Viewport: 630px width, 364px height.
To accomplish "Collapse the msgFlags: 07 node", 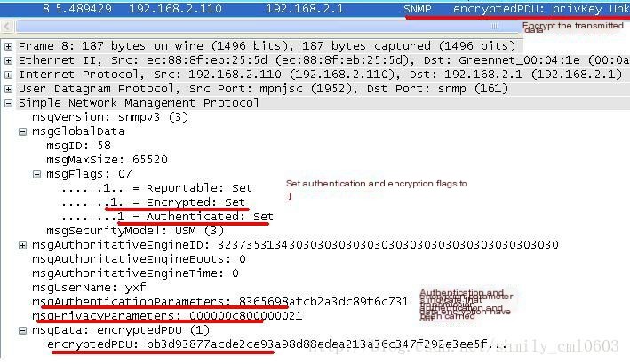I will tap(37, 174).
